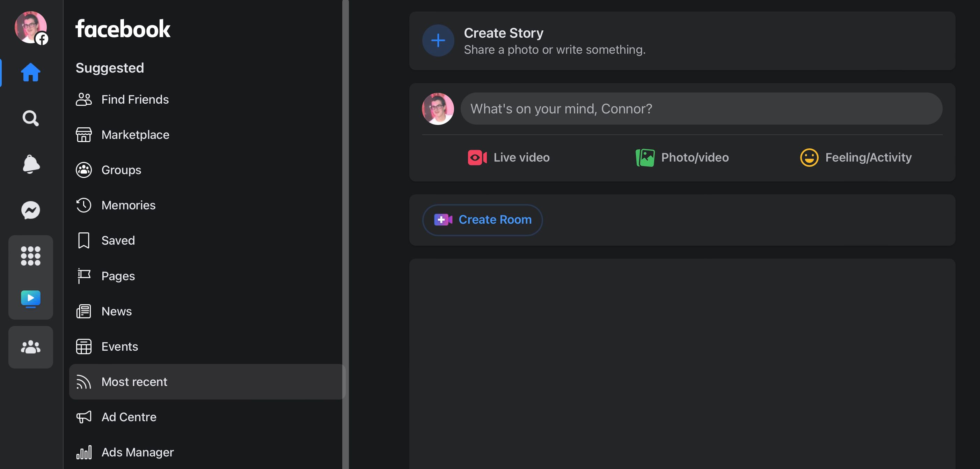Click the Create Room button
This screenshot has height=469, width=980.
pos(482,220)
